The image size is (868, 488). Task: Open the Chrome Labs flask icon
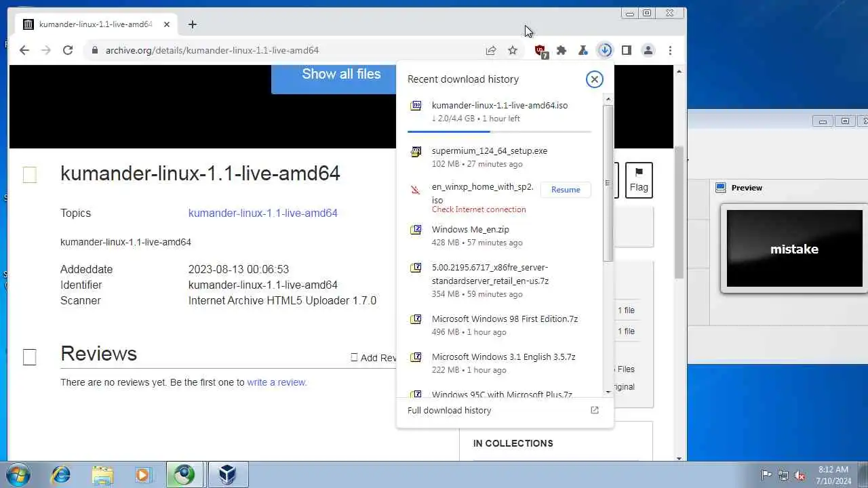click(583, 50)
